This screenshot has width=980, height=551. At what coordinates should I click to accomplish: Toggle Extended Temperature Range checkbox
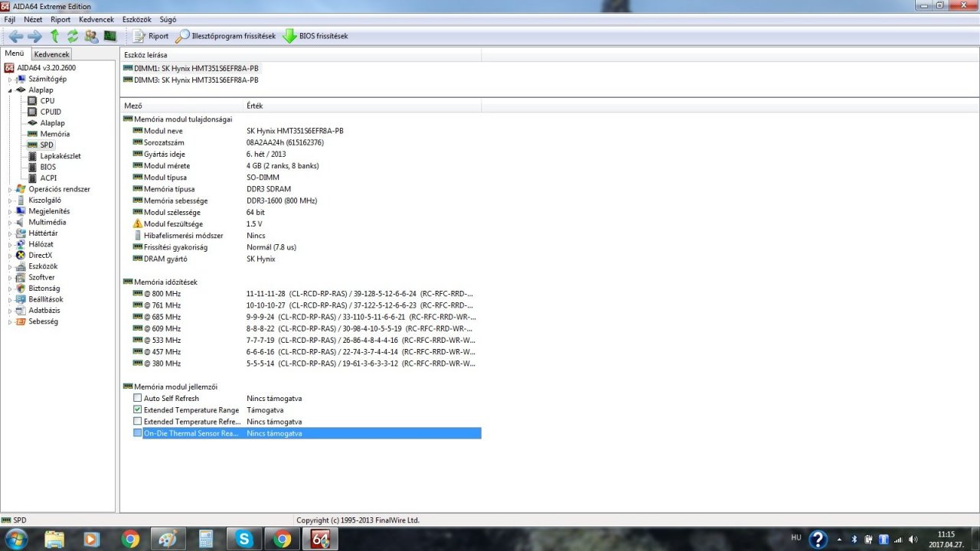138,410
